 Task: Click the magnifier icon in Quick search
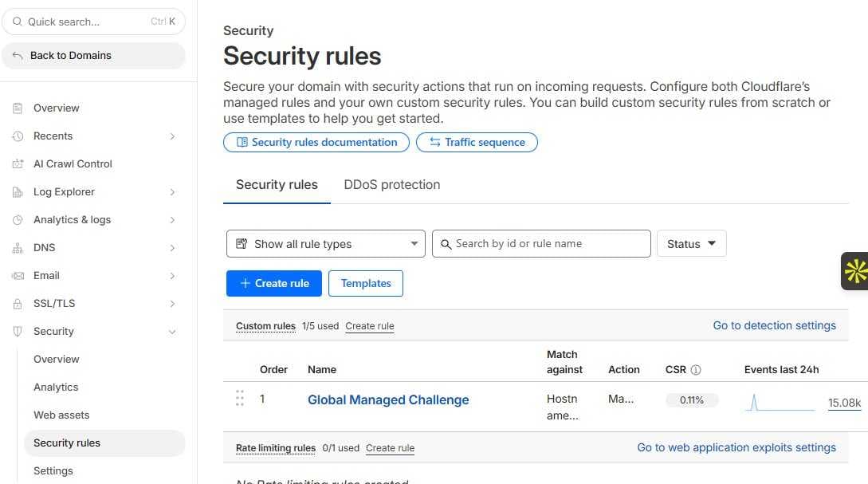click(x=18, y=22)
